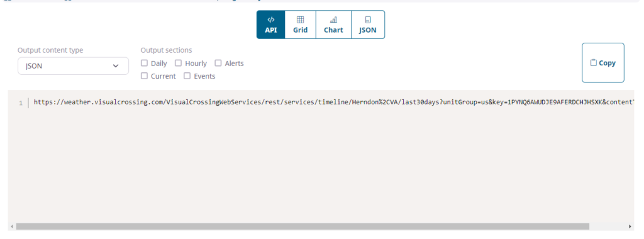Enable the Current output section checkbox
The width and height of the screenshot is (644, 239).
point(144,76)
